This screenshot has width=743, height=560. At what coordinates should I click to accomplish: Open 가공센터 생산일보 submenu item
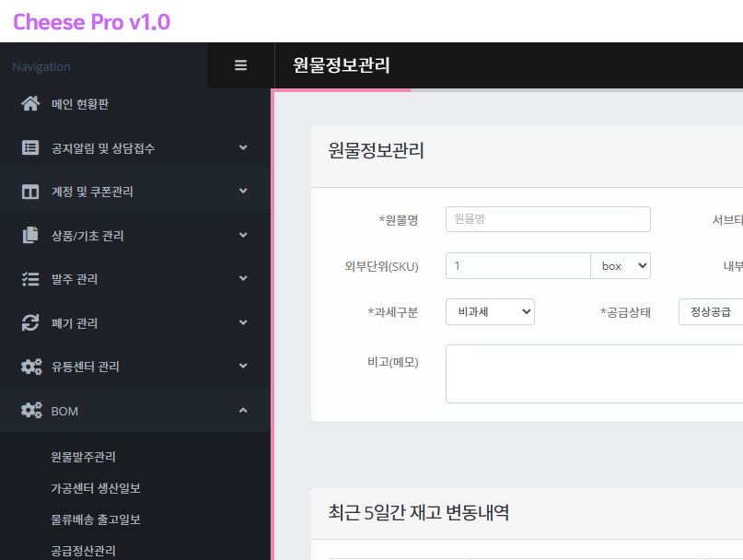(96, 488)
